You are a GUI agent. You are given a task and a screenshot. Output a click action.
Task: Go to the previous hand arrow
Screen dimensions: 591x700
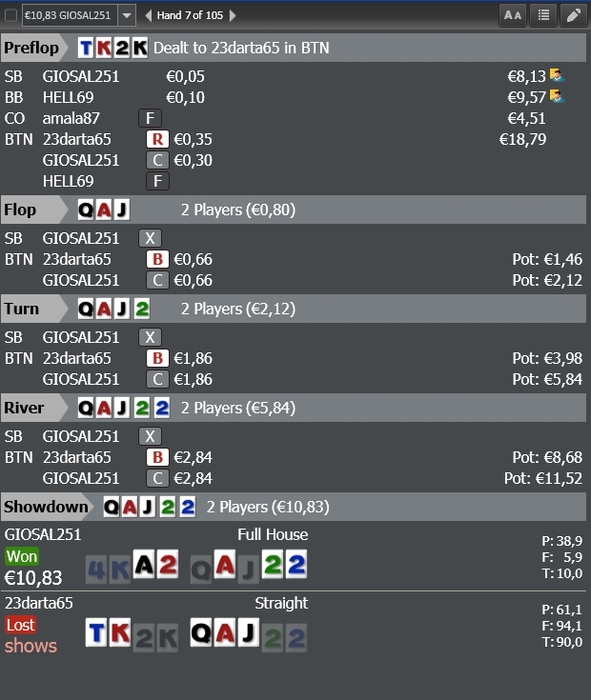coord(148,16)
